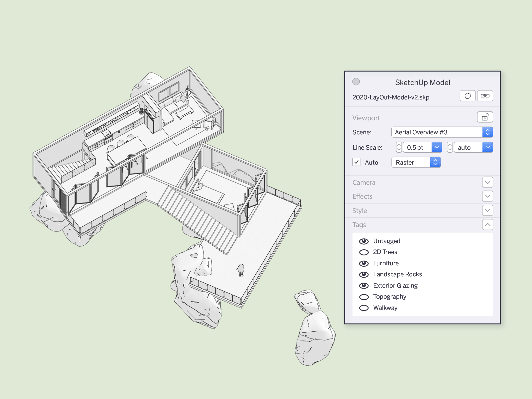This screenshot has height=399, width=532.
Task: Hide the Exterior Glazing tag
Action: pyautogui.click(x=364, y=285)
